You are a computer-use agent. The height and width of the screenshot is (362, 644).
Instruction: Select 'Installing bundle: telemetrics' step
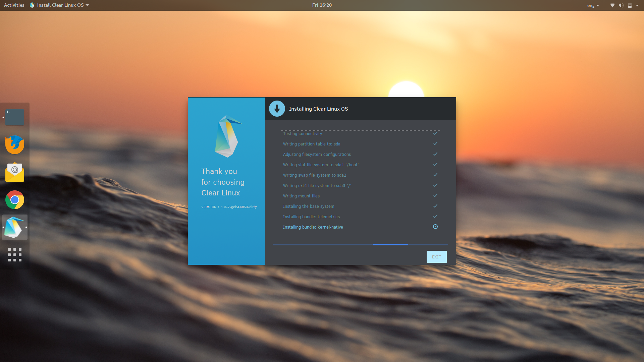point(311,217)
